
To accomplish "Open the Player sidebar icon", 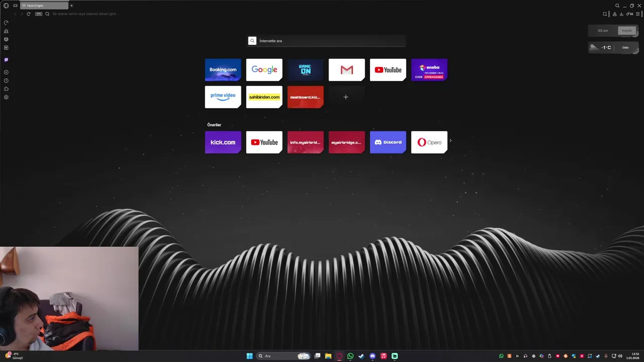I will [x=6, y=72].
